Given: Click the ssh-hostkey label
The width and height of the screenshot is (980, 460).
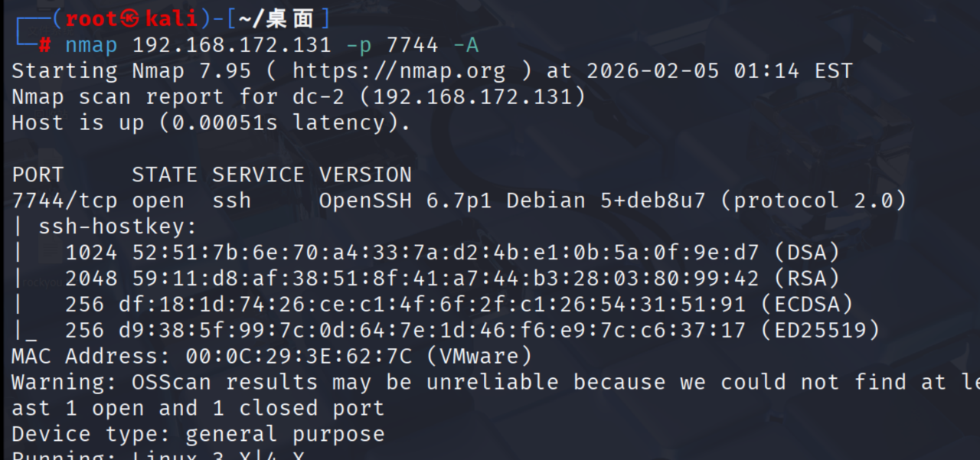Looking at the screenshot, I should [x=118, y=227].
